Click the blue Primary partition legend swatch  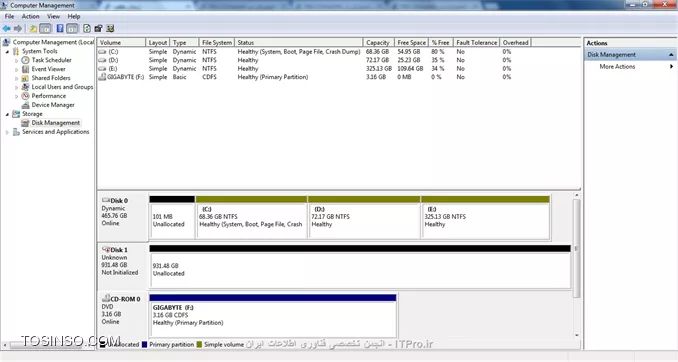pos(144,345)
